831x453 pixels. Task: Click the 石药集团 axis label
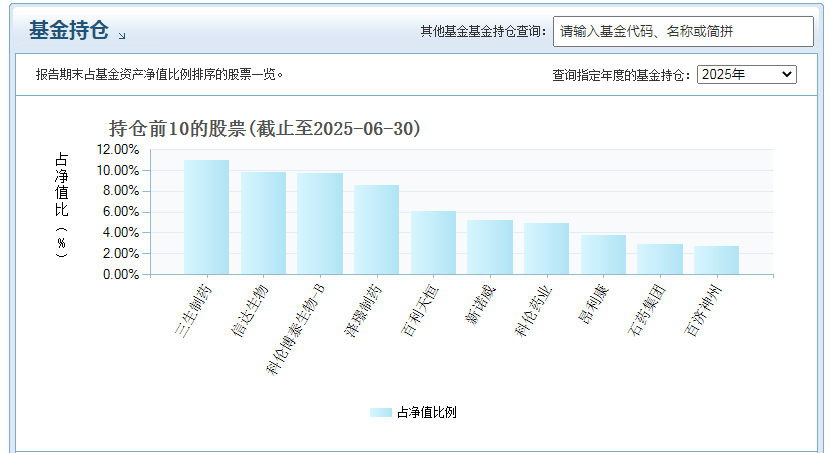[647, 311]
